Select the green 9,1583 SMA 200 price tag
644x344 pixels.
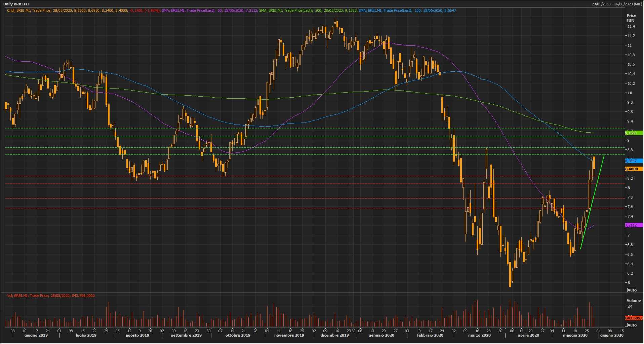[633, 133]
